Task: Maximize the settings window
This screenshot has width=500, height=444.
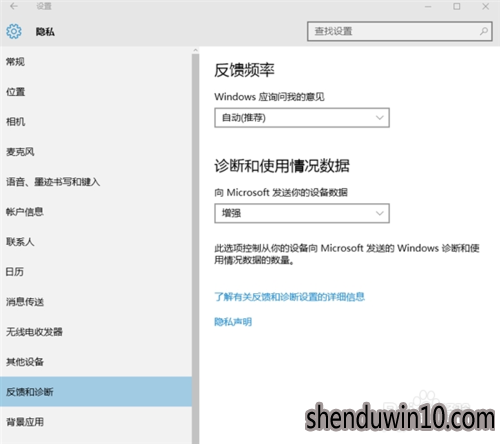Action: click(x=457, y=6)
